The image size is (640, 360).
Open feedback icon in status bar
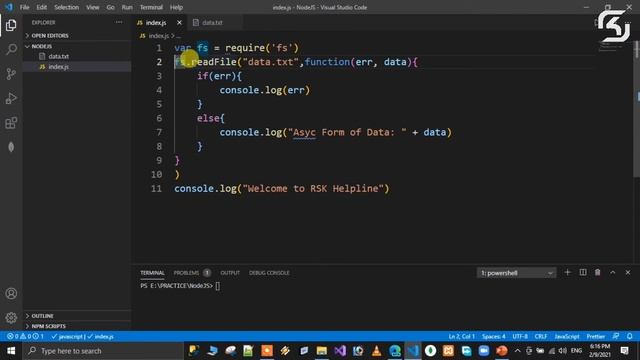616,336
